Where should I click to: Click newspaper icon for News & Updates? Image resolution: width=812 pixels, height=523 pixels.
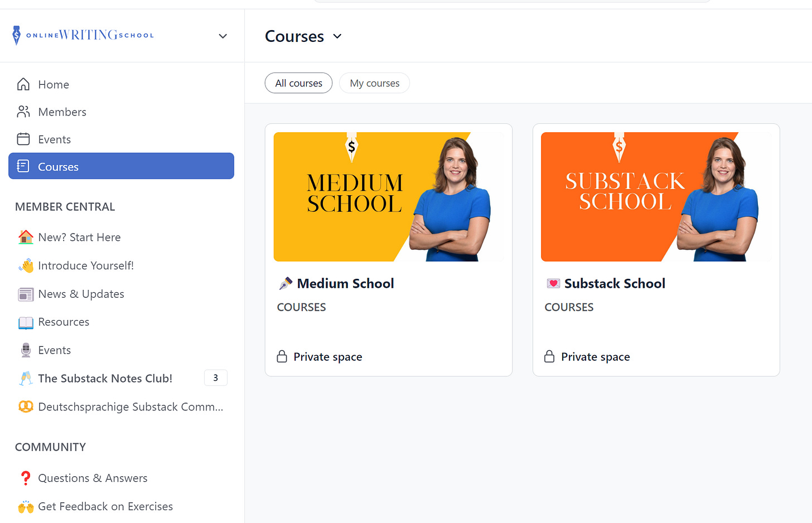(26, 294)
